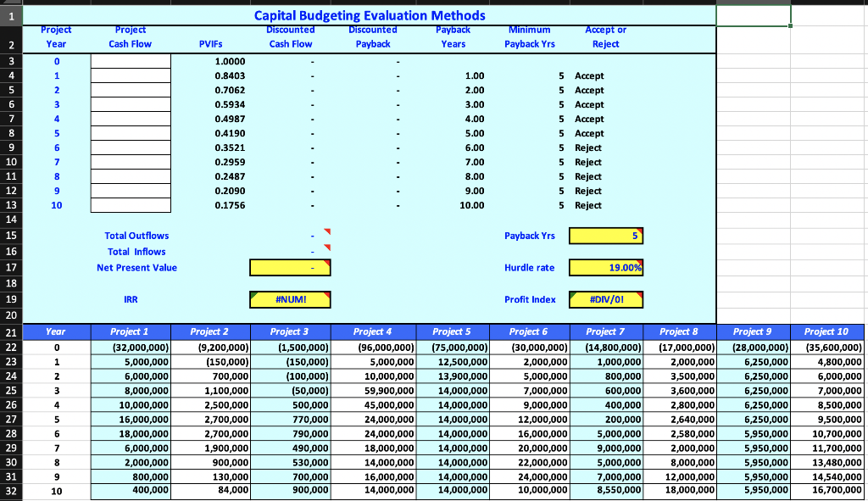The height and width of the screenshot is (501, 868).
Task: Select Project 5 outflow of (75,000,000)
Action: 453,346
